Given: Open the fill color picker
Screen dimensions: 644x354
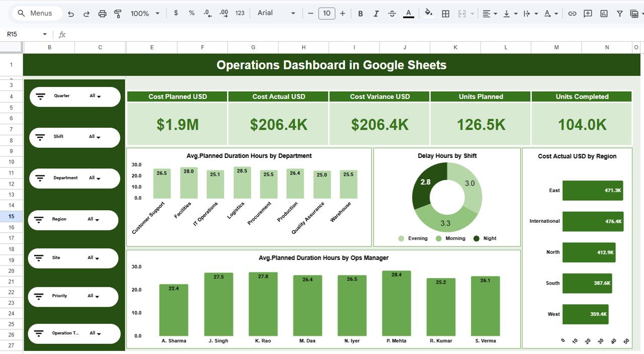Looking at the screenshot, I should (428, 14).
